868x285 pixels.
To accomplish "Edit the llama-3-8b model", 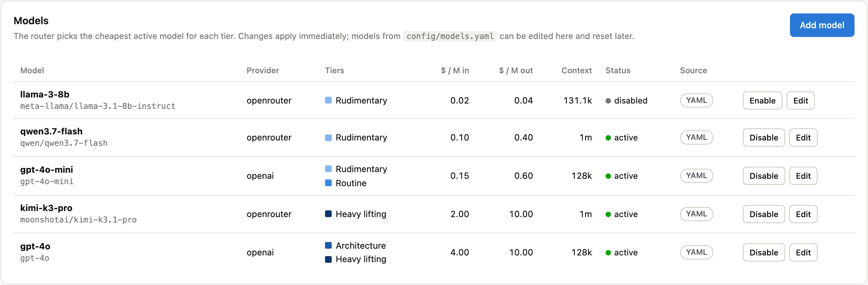I will point(800,100).
